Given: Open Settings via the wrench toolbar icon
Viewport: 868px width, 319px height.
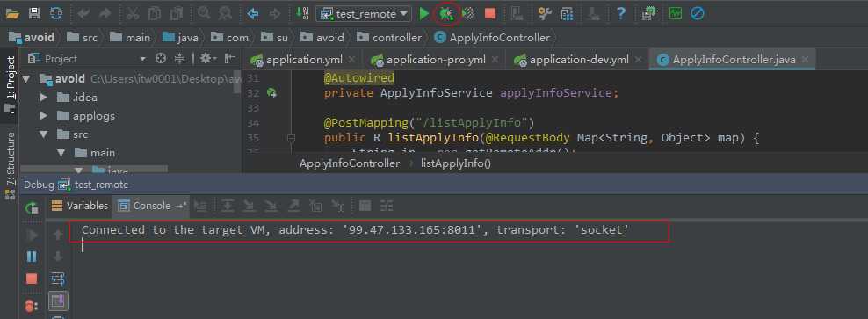Looking at the screenshot, I should [545, 13].
